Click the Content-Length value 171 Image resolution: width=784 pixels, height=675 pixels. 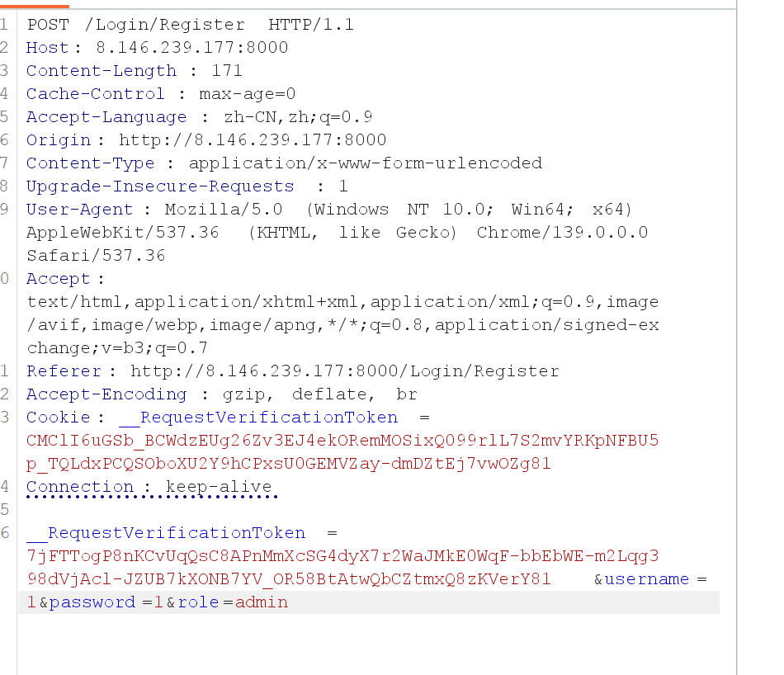(x=227, y=70)
